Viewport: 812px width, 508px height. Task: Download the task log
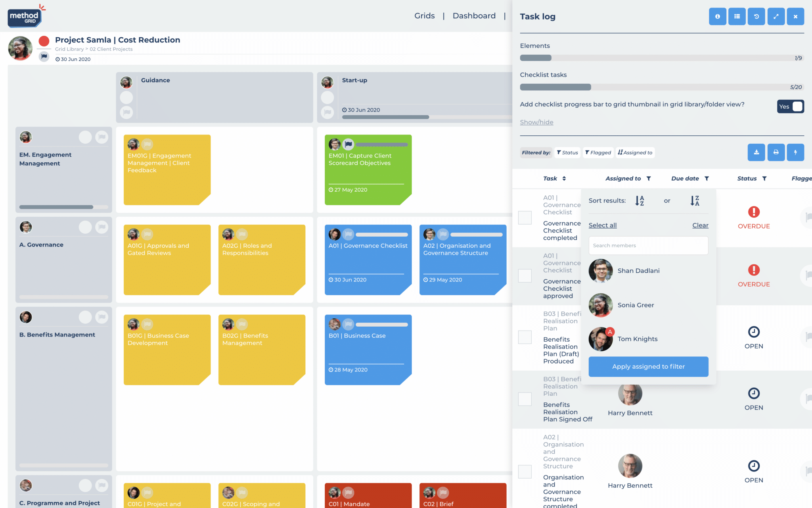pyautogui.click(x=756, y=152)
